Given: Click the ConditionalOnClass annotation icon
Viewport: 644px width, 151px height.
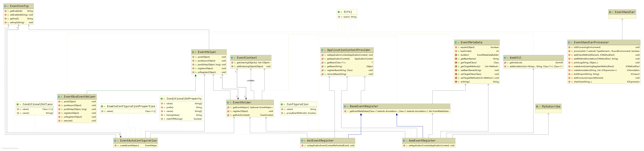Looking at the screenshot, I should click(x=18, y=104).
